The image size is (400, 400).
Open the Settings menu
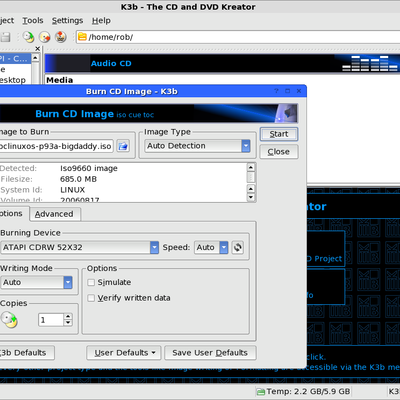point(67,21)
